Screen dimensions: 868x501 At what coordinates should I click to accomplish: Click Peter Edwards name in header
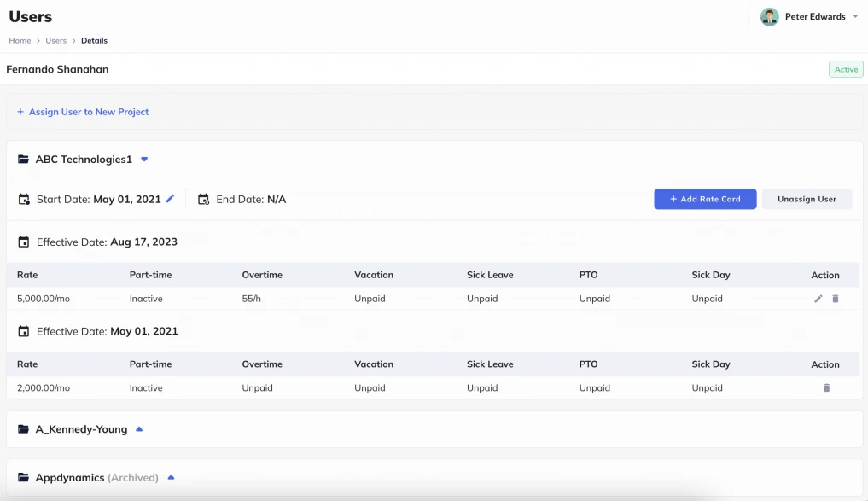click(815, 16)
